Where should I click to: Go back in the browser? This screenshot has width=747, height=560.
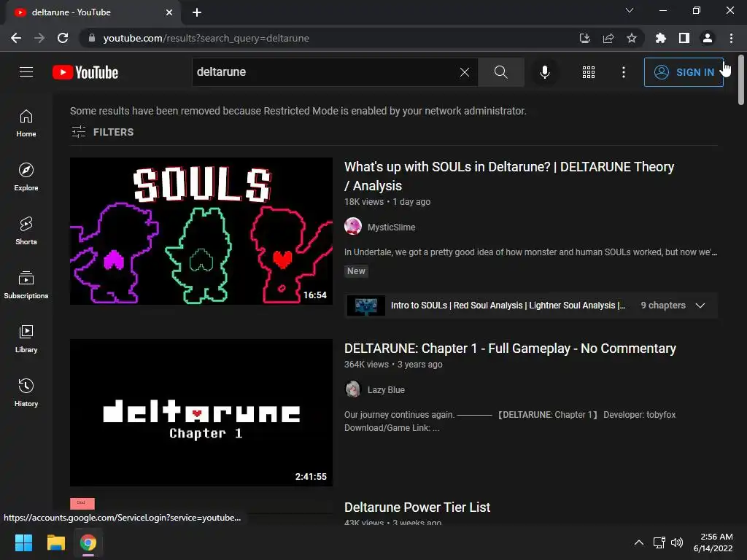pos(16,38)
